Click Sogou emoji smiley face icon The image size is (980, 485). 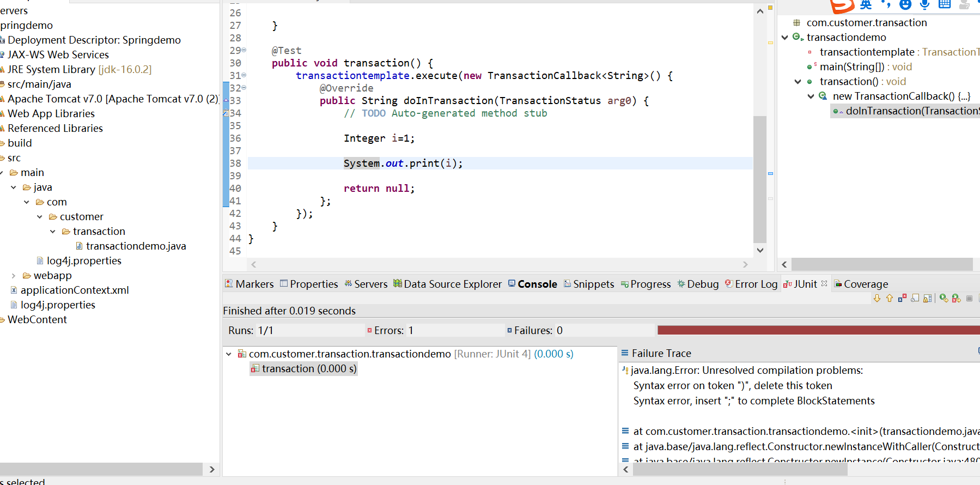(905, 5)
